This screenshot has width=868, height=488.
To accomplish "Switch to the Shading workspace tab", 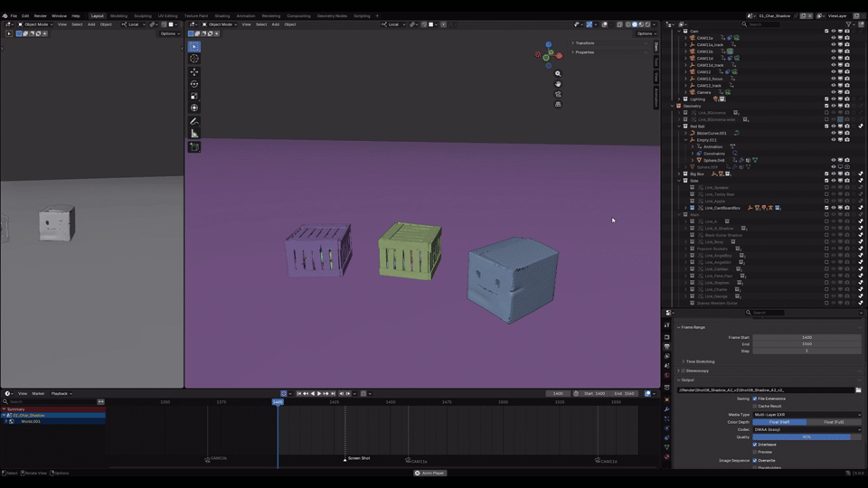I will [x=222, y=16].
